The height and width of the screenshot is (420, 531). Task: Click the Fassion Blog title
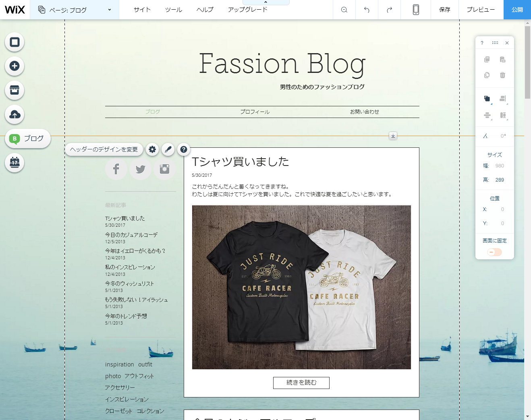[x=282, y=64]
